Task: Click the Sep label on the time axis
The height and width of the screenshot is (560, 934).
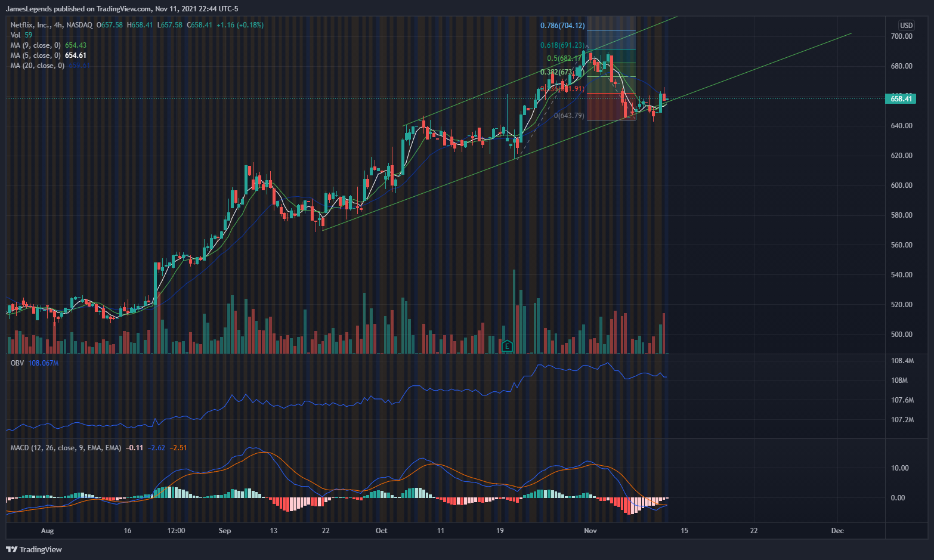Action: click(x=225, y=531)
